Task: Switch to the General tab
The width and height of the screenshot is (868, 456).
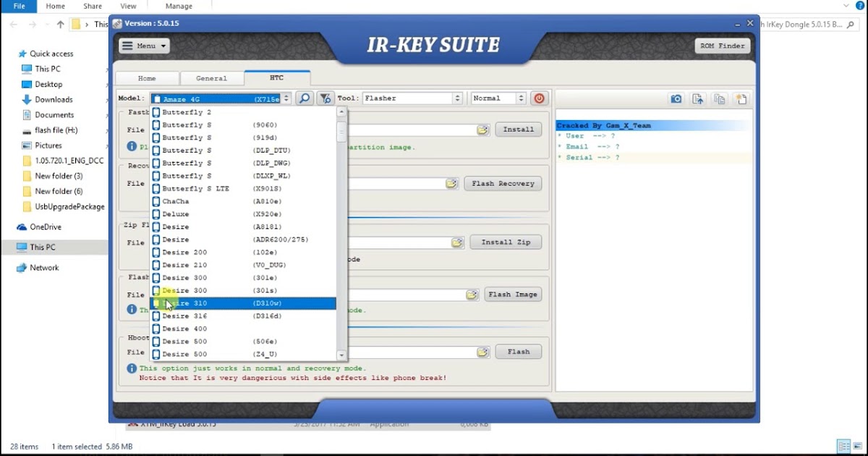Action: coord(211,78)
